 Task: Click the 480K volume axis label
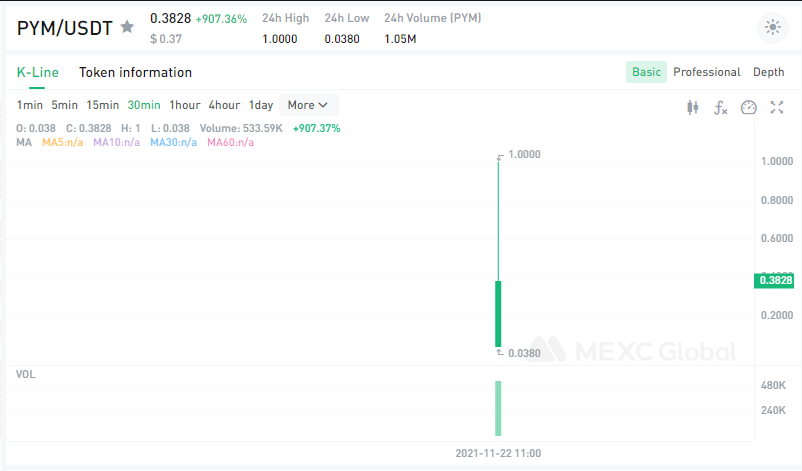click(773, 385)
